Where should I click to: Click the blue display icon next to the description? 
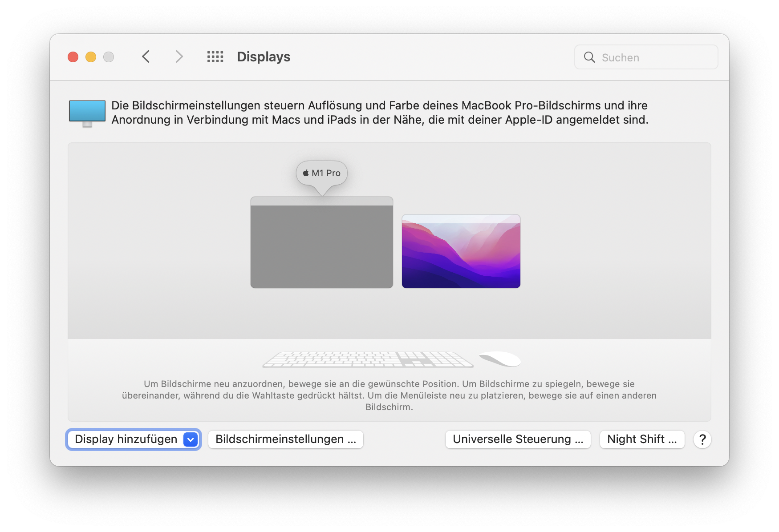click(87, 112)
